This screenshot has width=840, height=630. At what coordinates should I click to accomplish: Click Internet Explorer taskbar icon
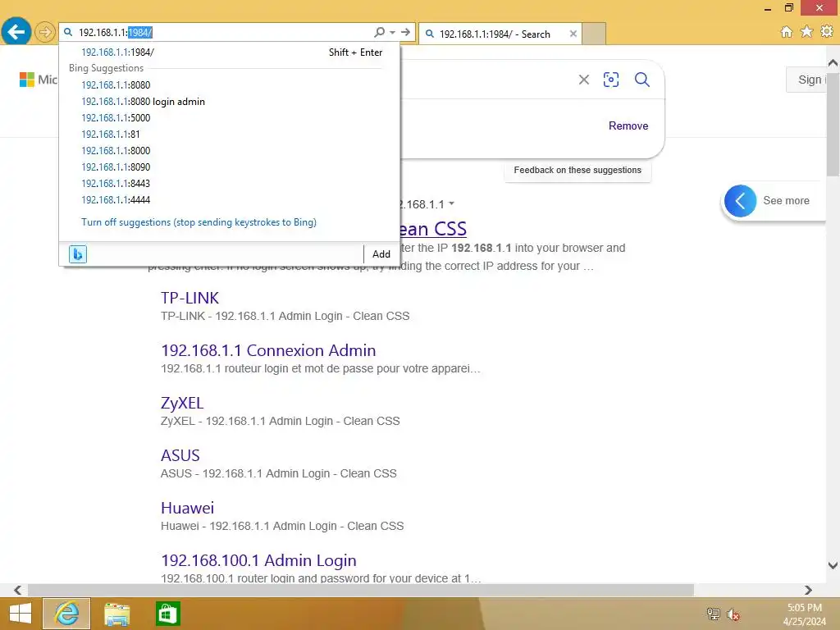coord(66,614)
